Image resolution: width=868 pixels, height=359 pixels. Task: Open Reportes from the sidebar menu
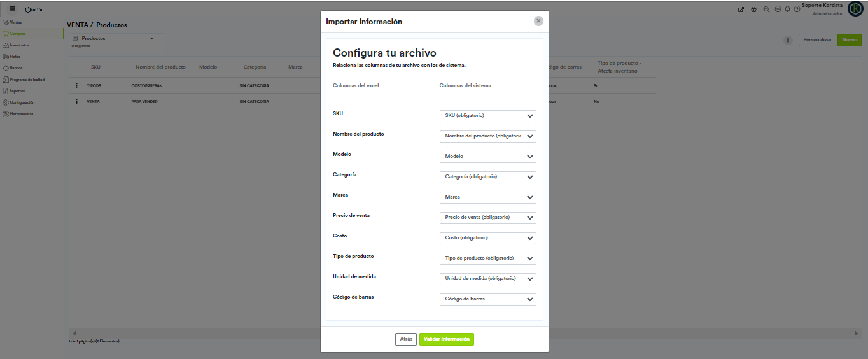pos(17,91)
